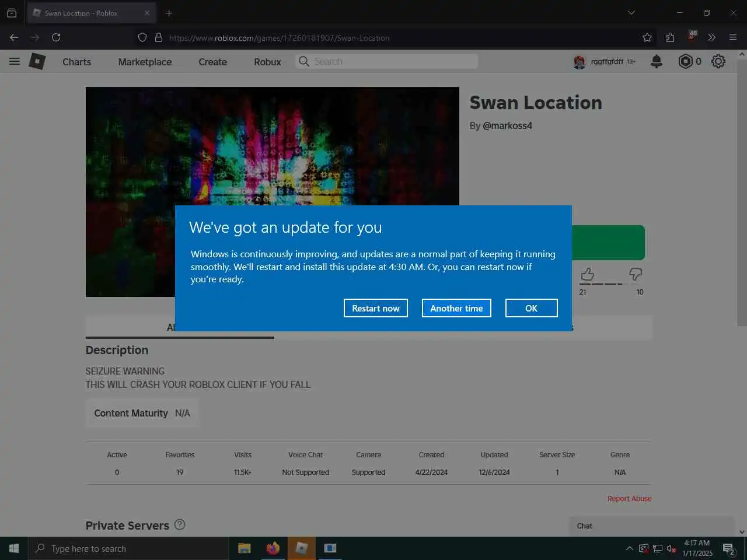The width and height of the screenshot is (747, 560).
Task: Bookmark this page with star icon
Action: pos(647,37)
